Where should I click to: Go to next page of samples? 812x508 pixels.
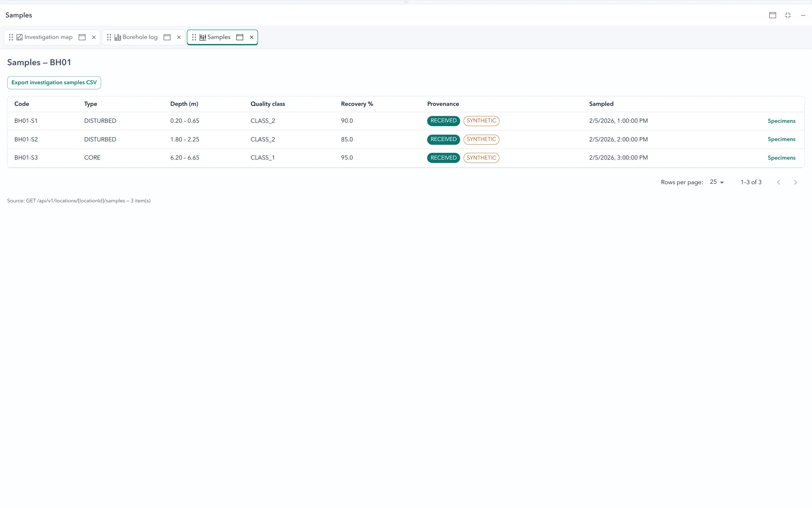(796, 182)
